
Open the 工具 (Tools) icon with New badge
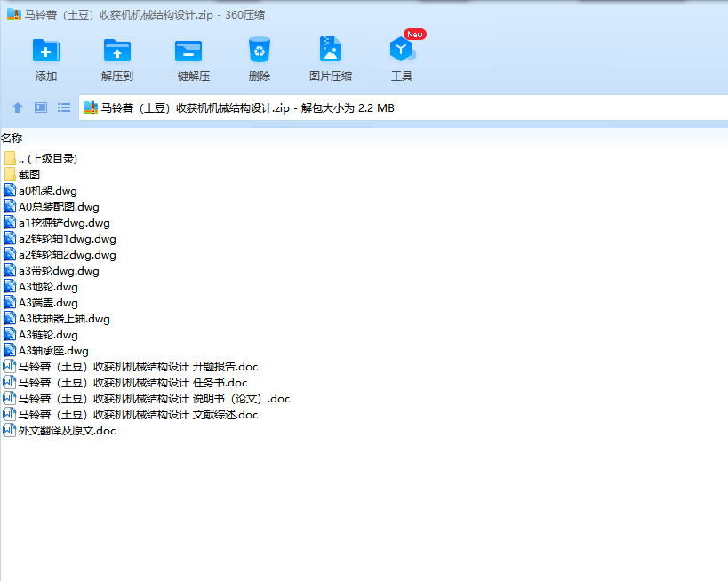pos(402,49)
